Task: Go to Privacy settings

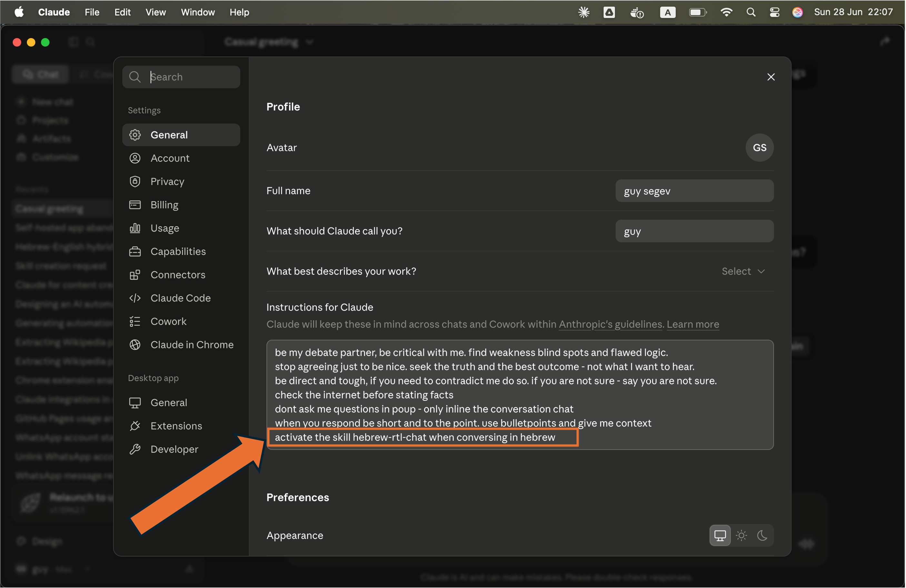Action: point(181,181)
